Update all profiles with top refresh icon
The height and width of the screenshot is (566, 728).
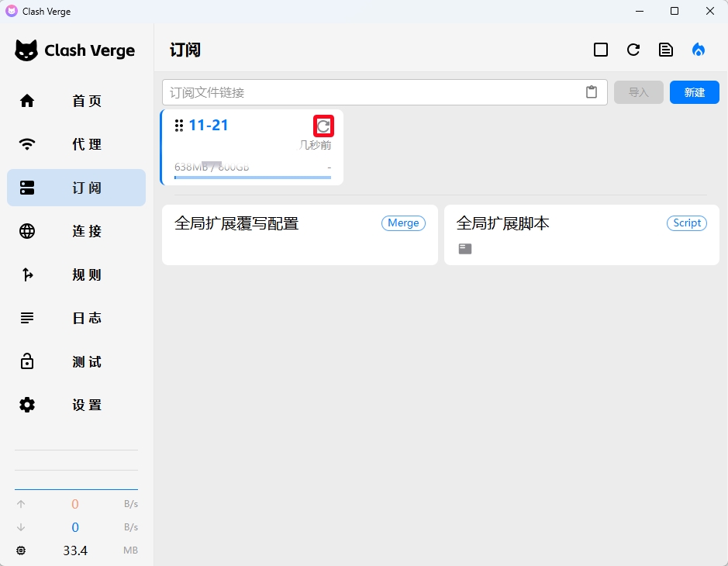pos(633,50)
